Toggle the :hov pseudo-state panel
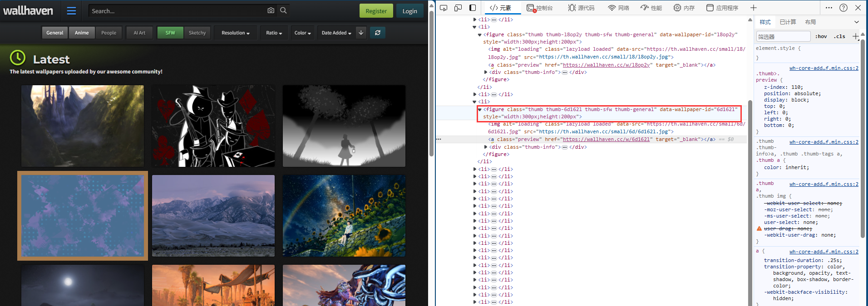Screen dimensions: 868x306 click(821, 36)
